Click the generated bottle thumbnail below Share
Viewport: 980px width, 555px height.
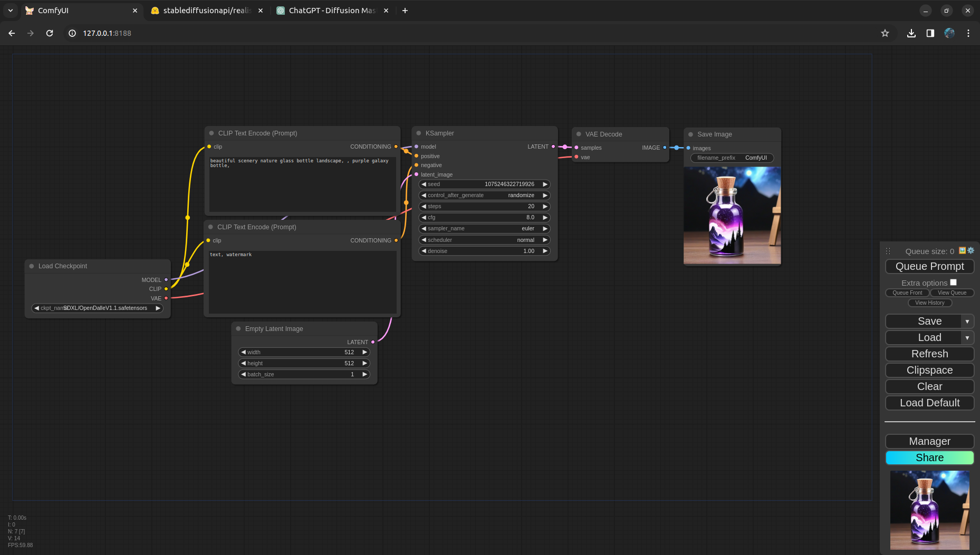click(929, 510)
